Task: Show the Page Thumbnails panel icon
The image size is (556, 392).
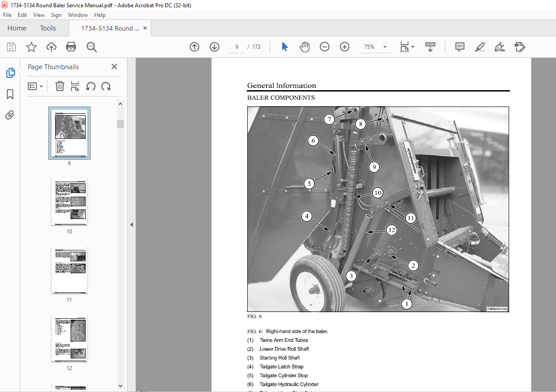Action: 10,72
